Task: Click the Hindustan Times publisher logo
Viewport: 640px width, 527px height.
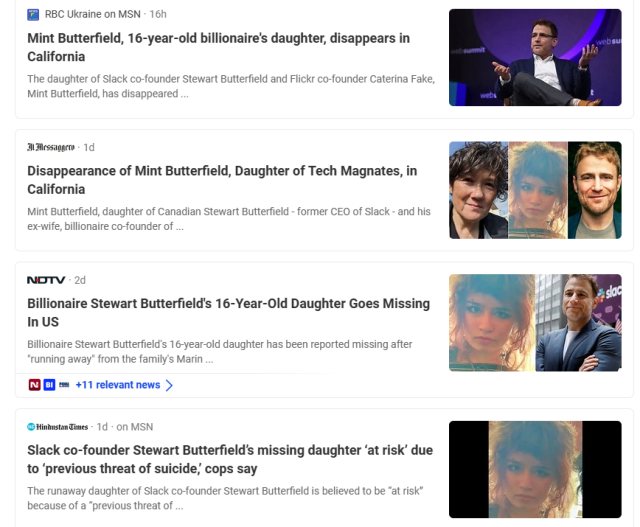Action: click(58, 427)
